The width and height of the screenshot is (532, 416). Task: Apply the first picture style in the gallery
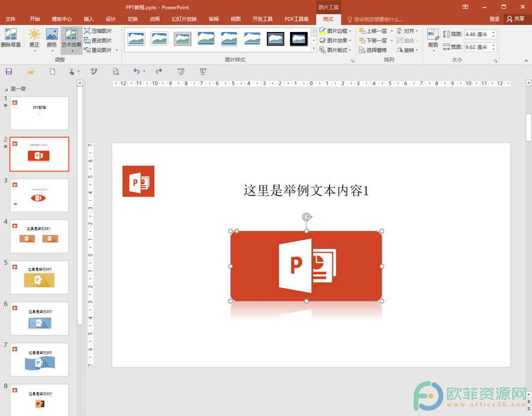click(136, 38)
